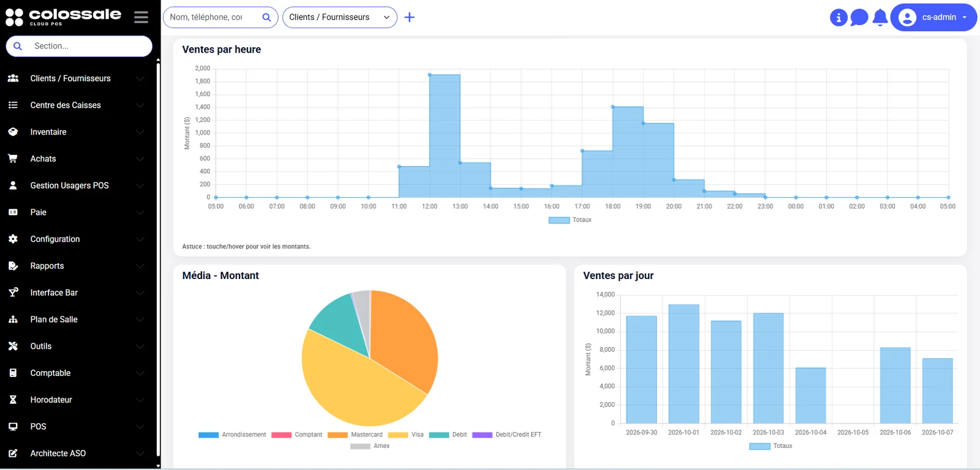Focus the name and telephone search field
The height and width of the screenshot is (470, 980).
(211, 17)
